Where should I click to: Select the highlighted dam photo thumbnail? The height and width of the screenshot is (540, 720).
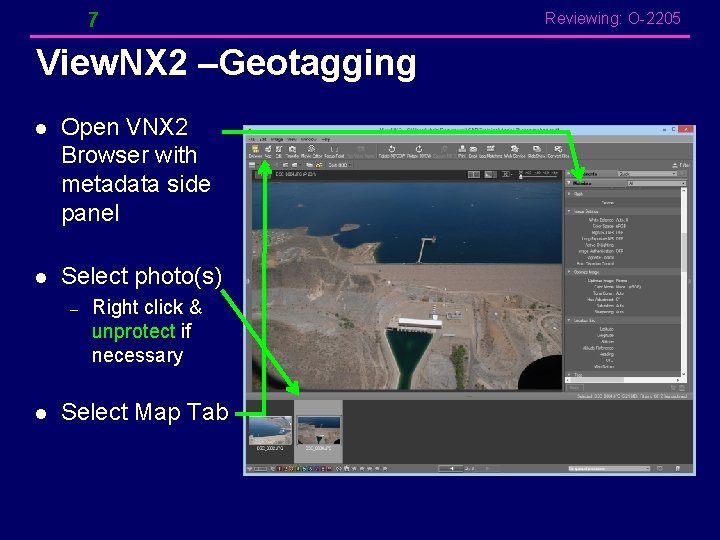[x=319, y=430]
